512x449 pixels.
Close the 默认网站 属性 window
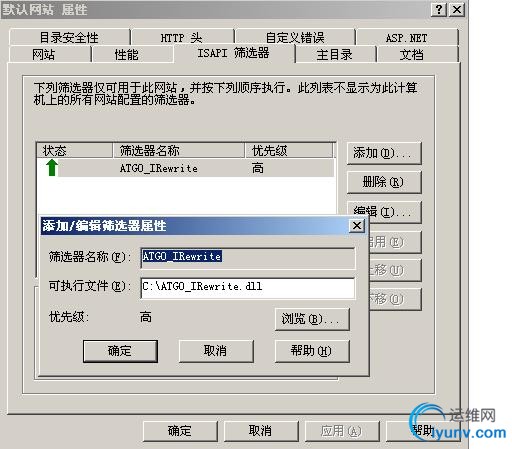pyautogui.click(x=457, y=9)
